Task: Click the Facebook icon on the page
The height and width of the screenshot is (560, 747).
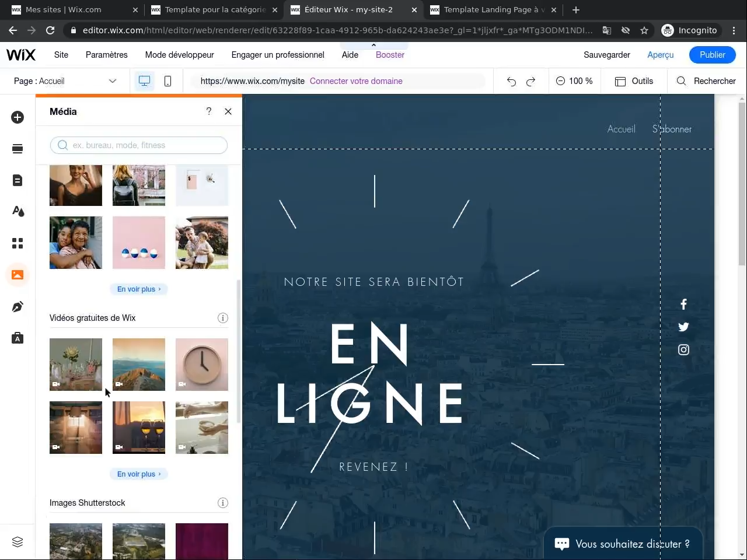Action: point(683,304)
